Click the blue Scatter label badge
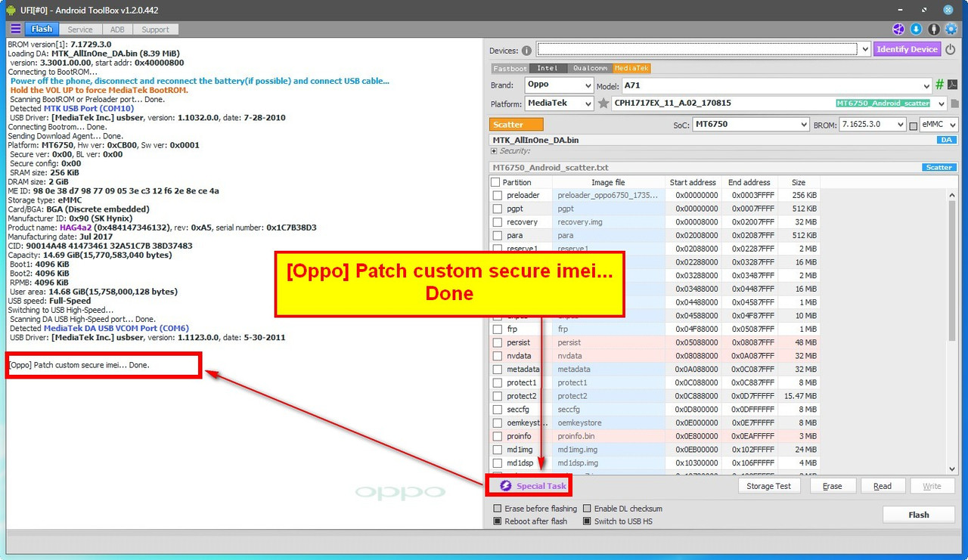This screenshot has height=560, width=968. (x=939, y=168)
